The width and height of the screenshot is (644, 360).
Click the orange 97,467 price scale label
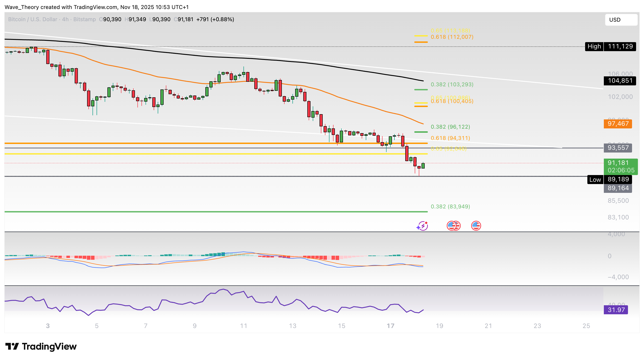pos(618,124)
